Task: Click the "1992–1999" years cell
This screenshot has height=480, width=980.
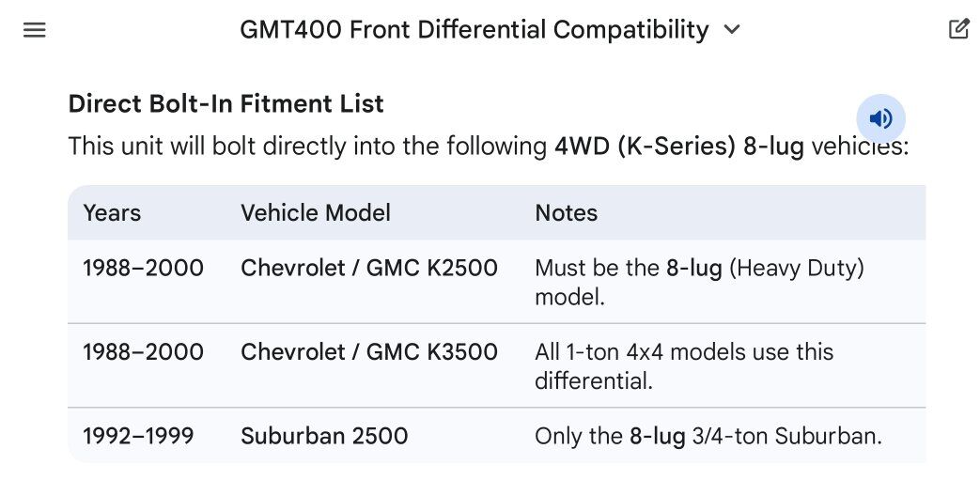Action: (x=138, y=436)
